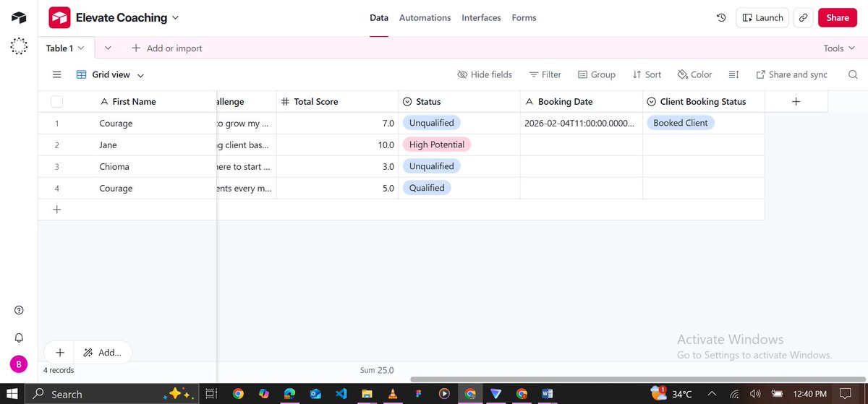Image resolution: width=868 pixels, height=404 pixels.
Task: Open the volume icon in the system tray
Action: click(x=756, y=394)
